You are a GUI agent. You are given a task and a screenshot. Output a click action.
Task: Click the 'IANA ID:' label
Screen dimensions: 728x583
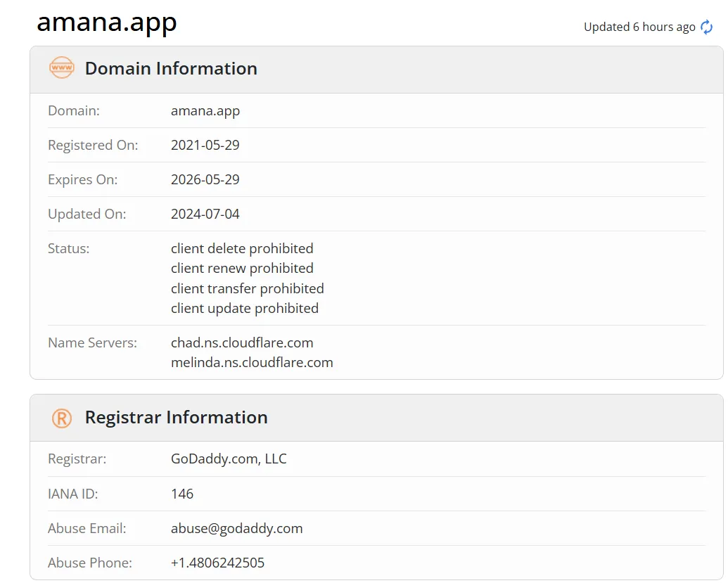click(x=73, y=494)
